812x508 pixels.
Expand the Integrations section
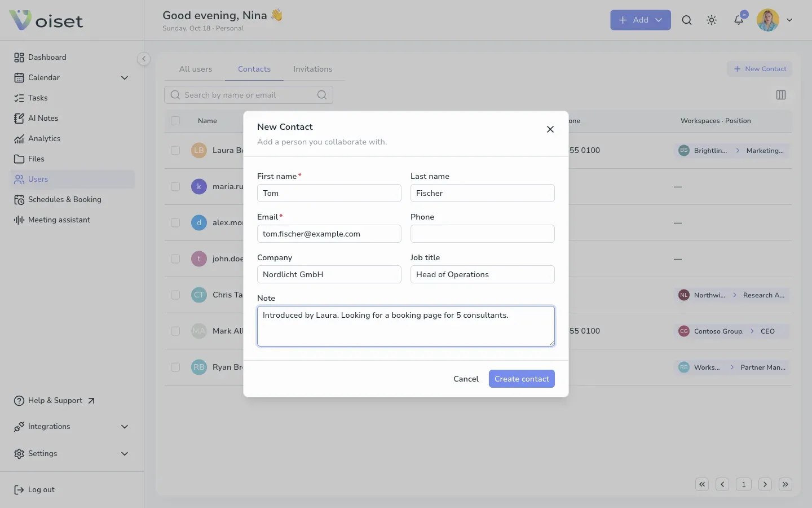(72, 426)
